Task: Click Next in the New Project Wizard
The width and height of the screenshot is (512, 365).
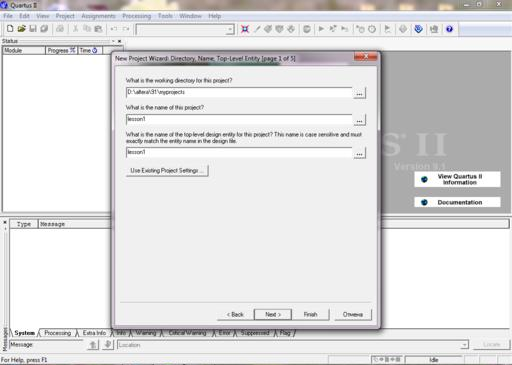Action: tap(273, 314)
